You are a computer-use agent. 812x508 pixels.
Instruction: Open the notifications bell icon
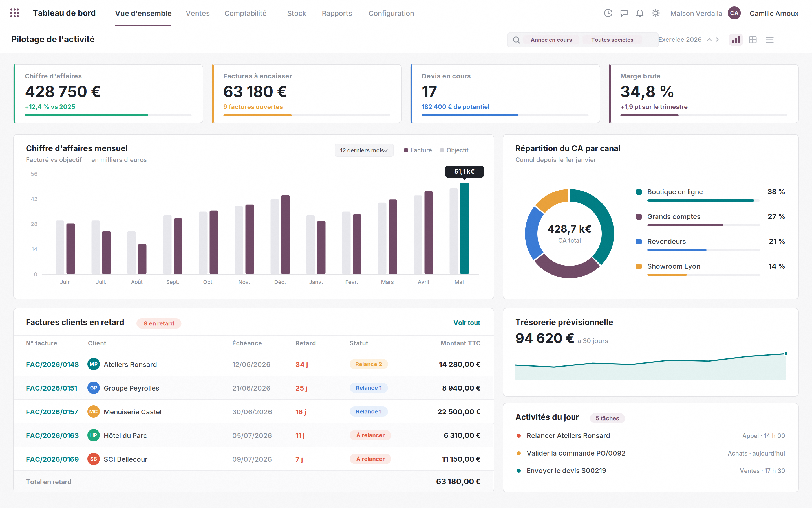pos(639,13)
